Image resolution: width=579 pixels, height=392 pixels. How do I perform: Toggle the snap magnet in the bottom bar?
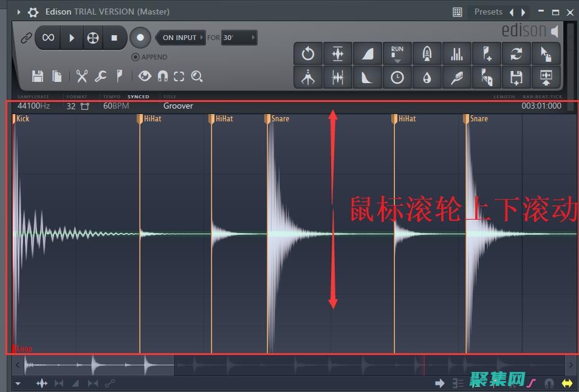click(x=549, y=383)
